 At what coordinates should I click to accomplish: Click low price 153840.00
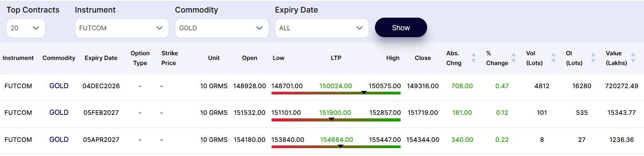click(x=288, y=140)
